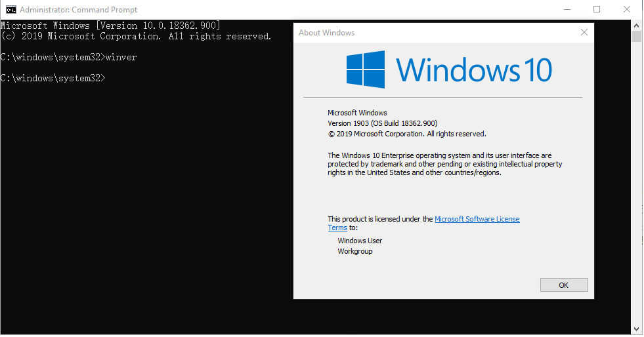Image resolution: width=644 pixels, height=337 pixels.
Task: Click the Command Prompt icon in the title bar
Action: [x=11, y=9]
